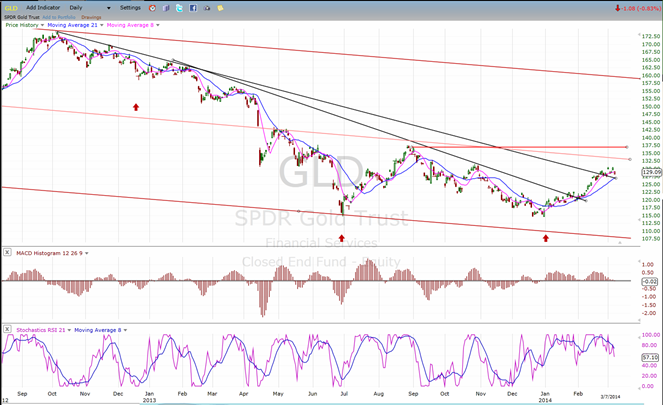The image size is (663, 405).
Task: Click red arrow marker below July low
Action: point(342,237)
